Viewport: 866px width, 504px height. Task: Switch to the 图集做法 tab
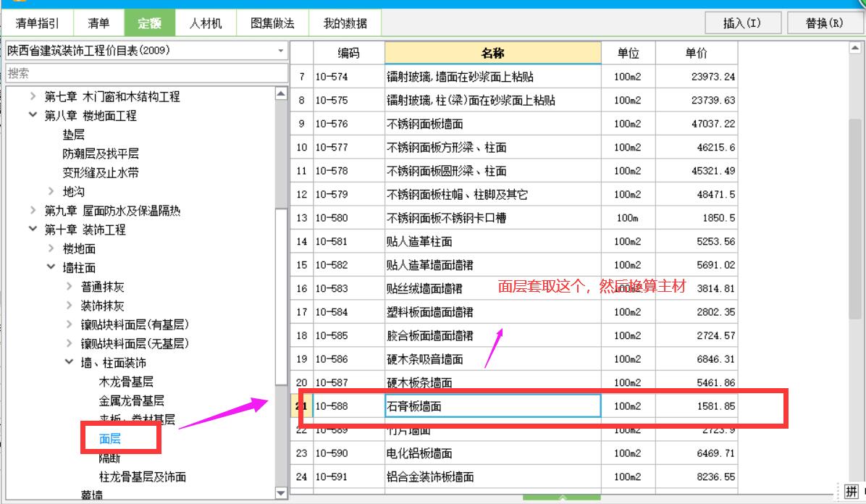272,23
